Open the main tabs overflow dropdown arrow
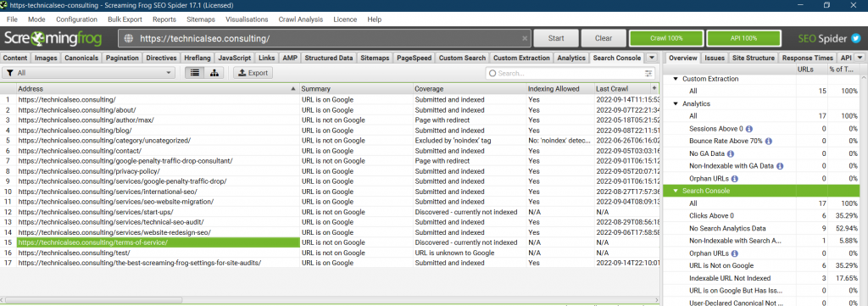Screen dimensions: 868x306 coord(652,58)
